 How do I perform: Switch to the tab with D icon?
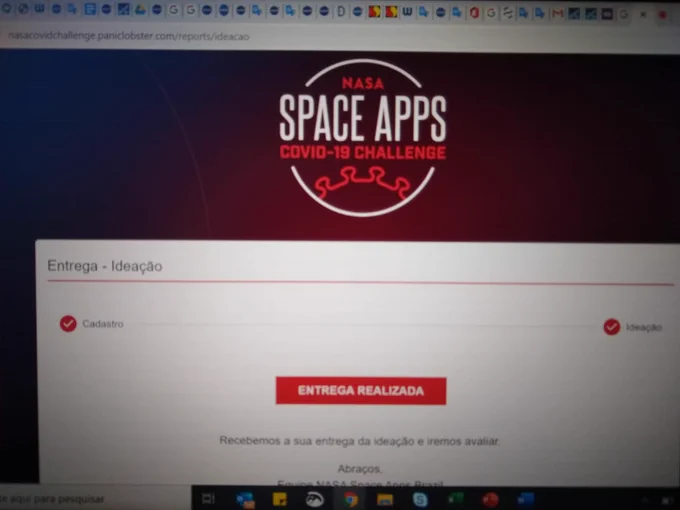coord(341,11)
